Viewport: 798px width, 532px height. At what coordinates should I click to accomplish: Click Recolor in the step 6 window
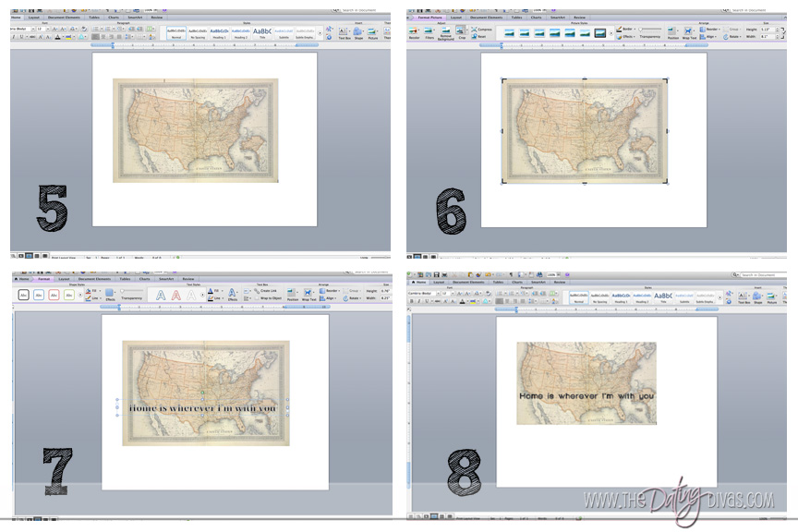click(x=415, y=33)
